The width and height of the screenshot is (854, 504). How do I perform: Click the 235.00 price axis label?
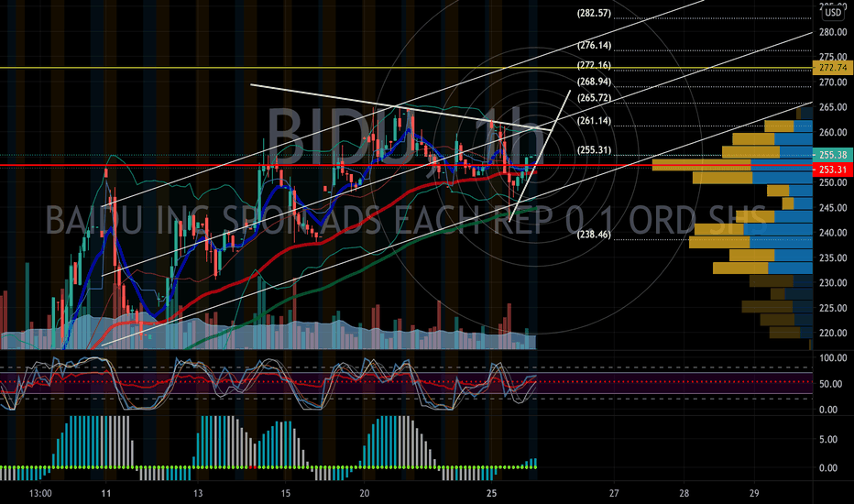(x=833, y=257)
